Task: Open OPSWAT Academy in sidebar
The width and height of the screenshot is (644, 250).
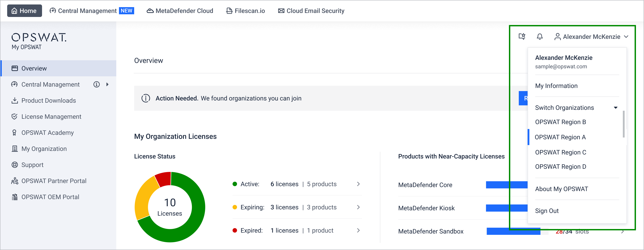Action: pos(59,133)
